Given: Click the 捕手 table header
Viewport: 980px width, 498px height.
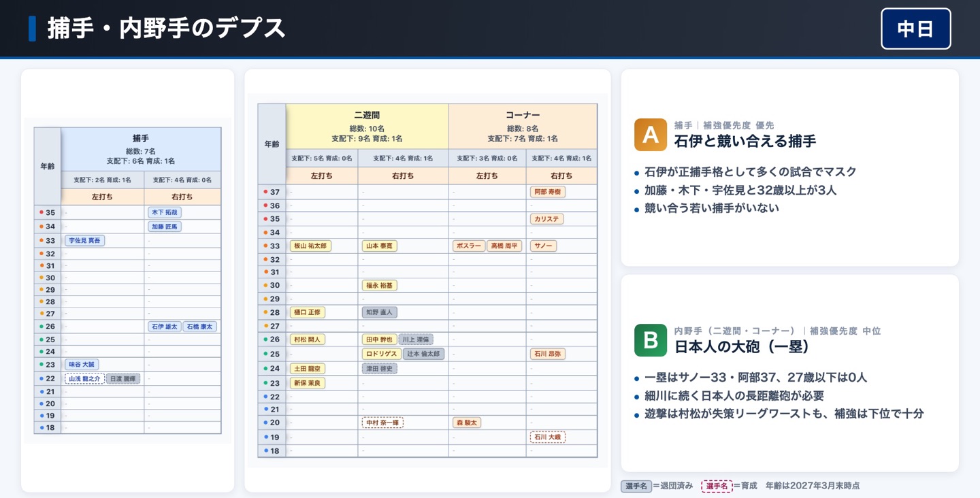Looking at the screenshot, I should pyautogui.click(x=141, y=149).
